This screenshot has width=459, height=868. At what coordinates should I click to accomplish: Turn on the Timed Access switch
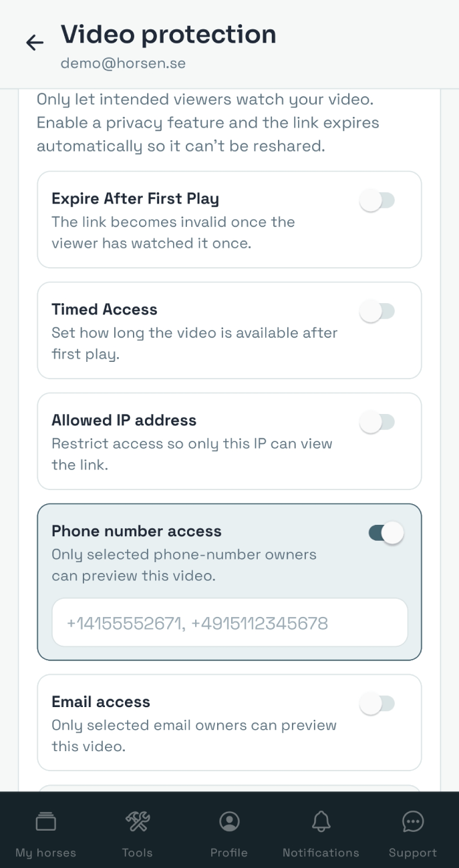tap(377, 311)
